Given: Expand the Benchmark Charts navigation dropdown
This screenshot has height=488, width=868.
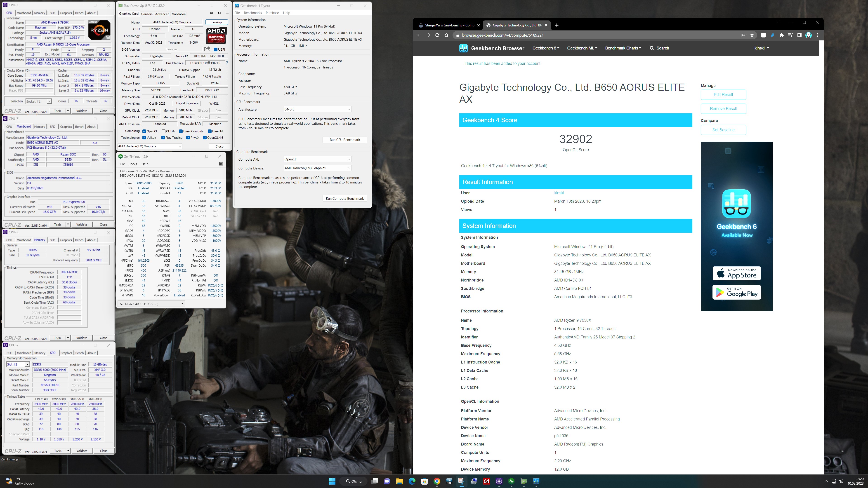Looking at the screenshot, I should (x=623, y=48).
